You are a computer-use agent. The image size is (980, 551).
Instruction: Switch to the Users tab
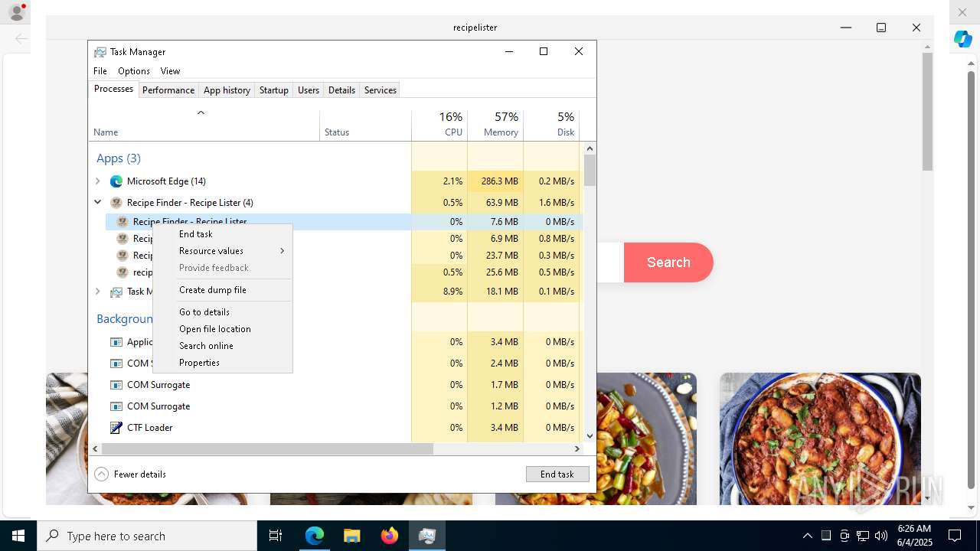coord(309,90)
